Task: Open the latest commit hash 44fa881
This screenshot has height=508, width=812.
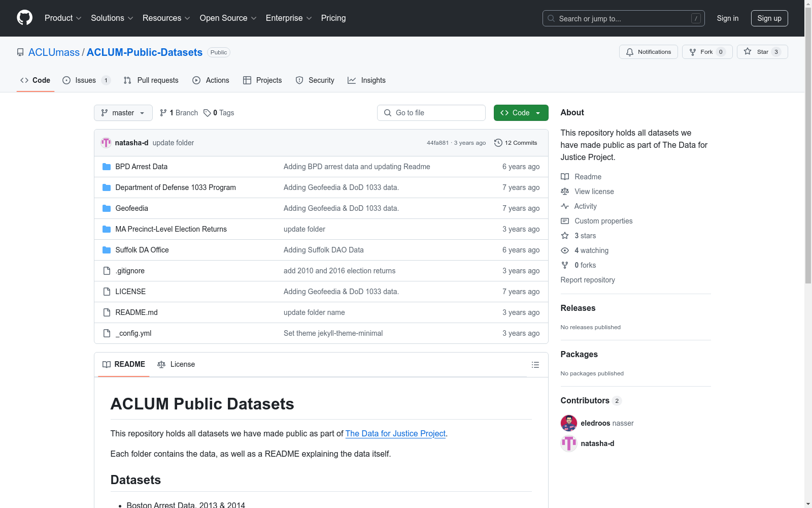Action: pos(437,143)
